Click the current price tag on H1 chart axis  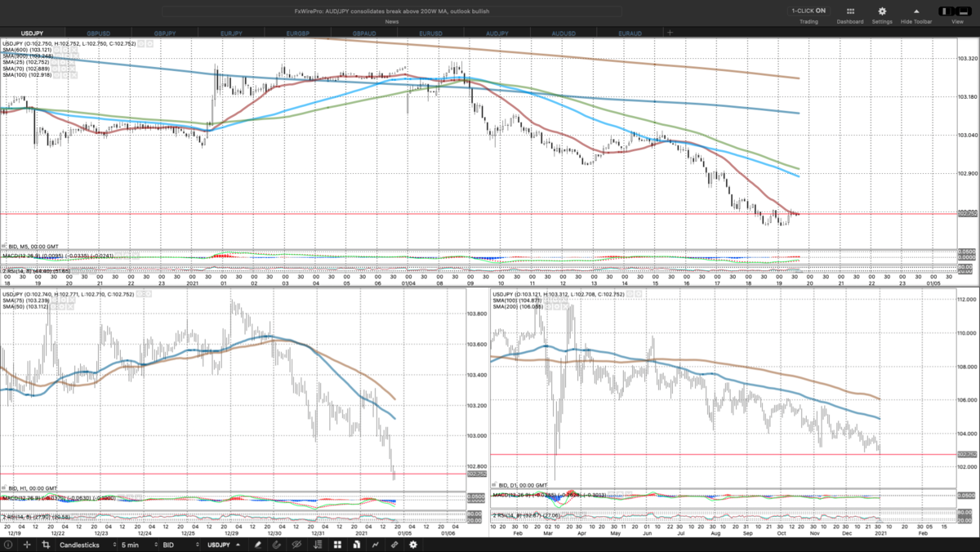point(476,474)
